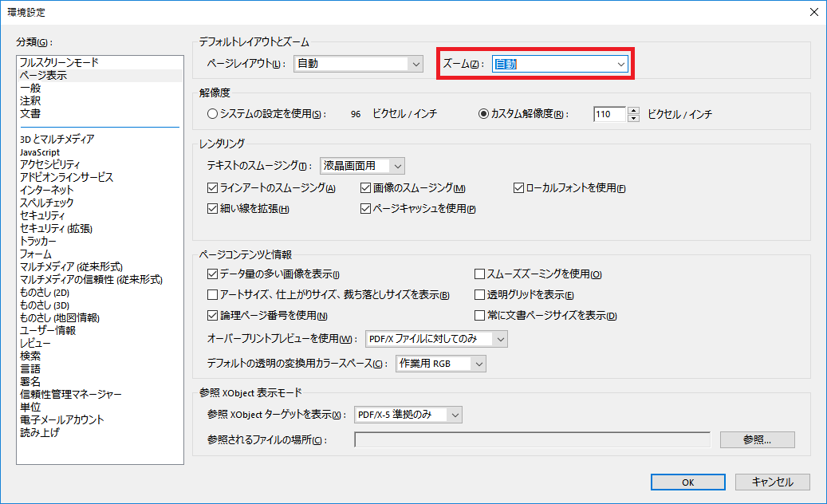Choose カスタム解像度 radio button
This screenshot has width=827, height=504.
coord(483,114)
